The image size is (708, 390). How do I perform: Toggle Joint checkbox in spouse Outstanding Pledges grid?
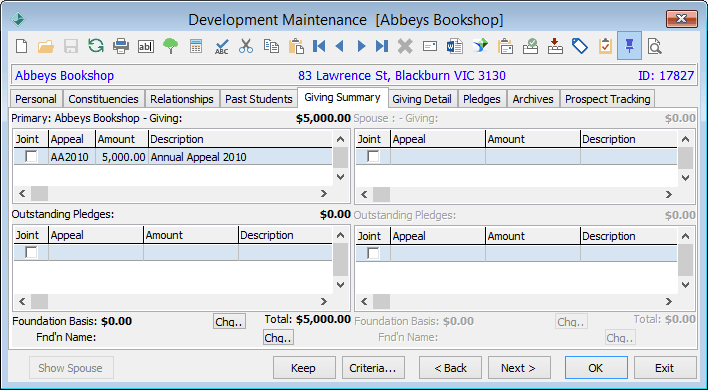(x=373, y=253)
